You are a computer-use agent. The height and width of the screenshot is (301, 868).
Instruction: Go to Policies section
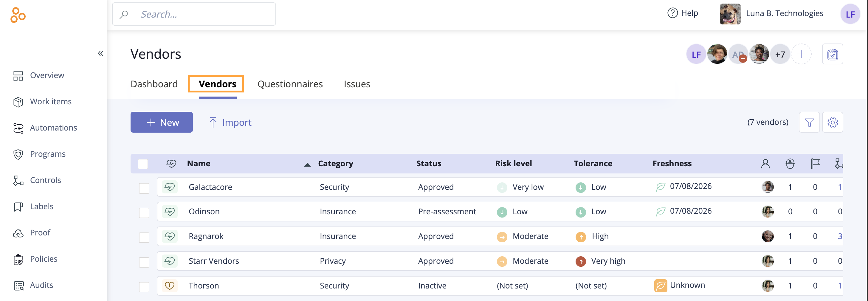(44, 259)
